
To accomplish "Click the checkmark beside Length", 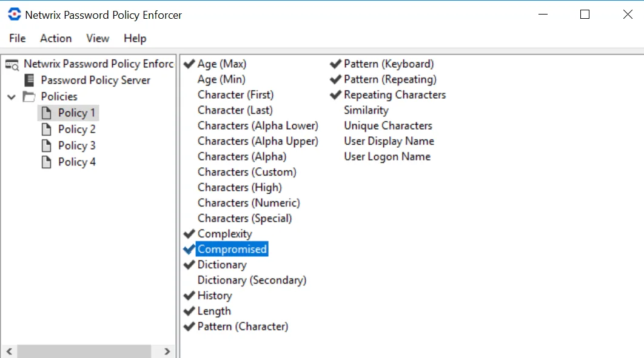I will pyautogui.click(x=189, y=311).
